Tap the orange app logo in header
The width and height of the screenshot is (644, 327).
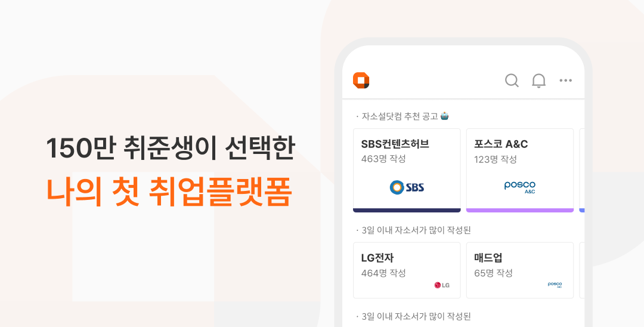[361, 80]
